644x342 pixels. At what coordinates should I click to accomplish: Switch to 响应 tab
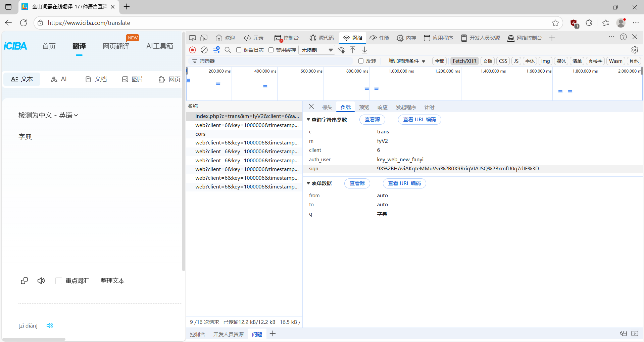tap(382, 108)
